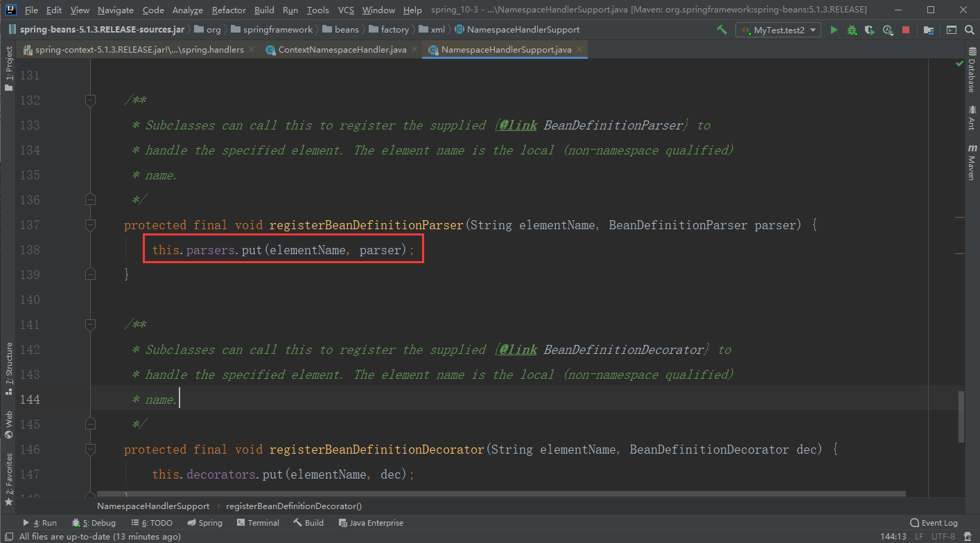Open the Event Log panel

point(934,523)
